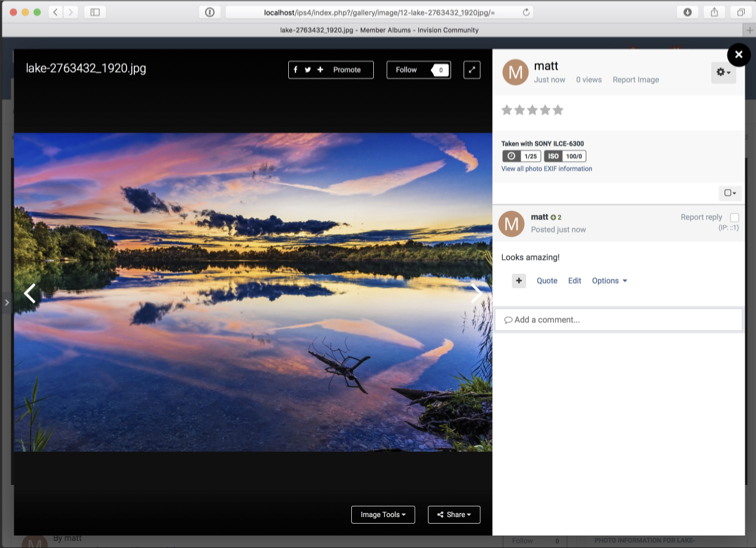Open the Image Tools dropdown

[x=383, y=515]
